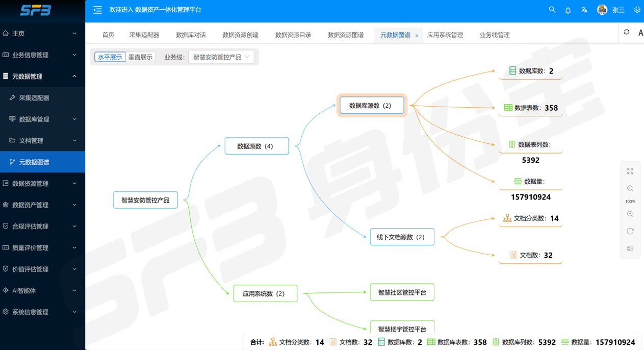Close the 元数据图谱 tab
644x350 pixels.
point(417,36)
